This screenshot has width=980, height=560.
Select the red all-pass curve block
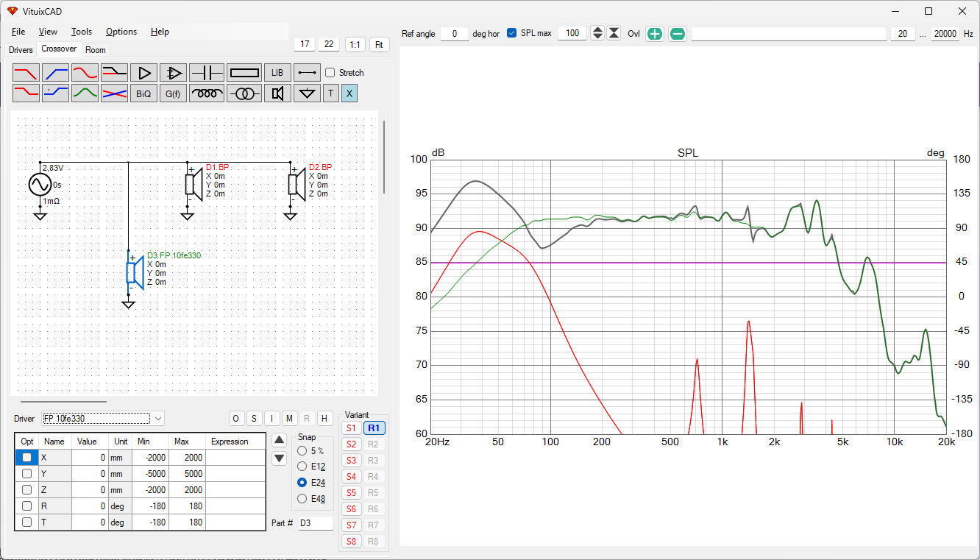[x=85, y=73]
